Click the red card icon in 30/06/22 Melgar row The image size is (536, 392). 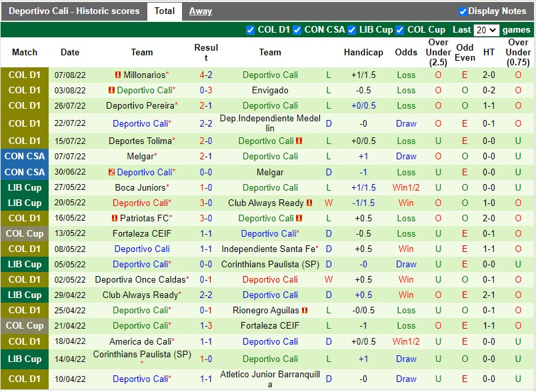111,172
